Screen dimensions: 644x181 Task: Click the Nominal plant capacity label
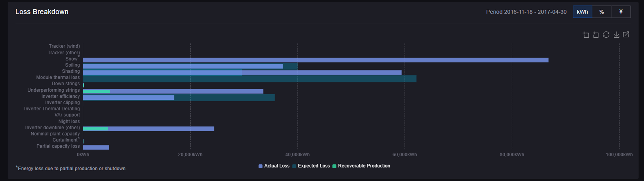55,134
